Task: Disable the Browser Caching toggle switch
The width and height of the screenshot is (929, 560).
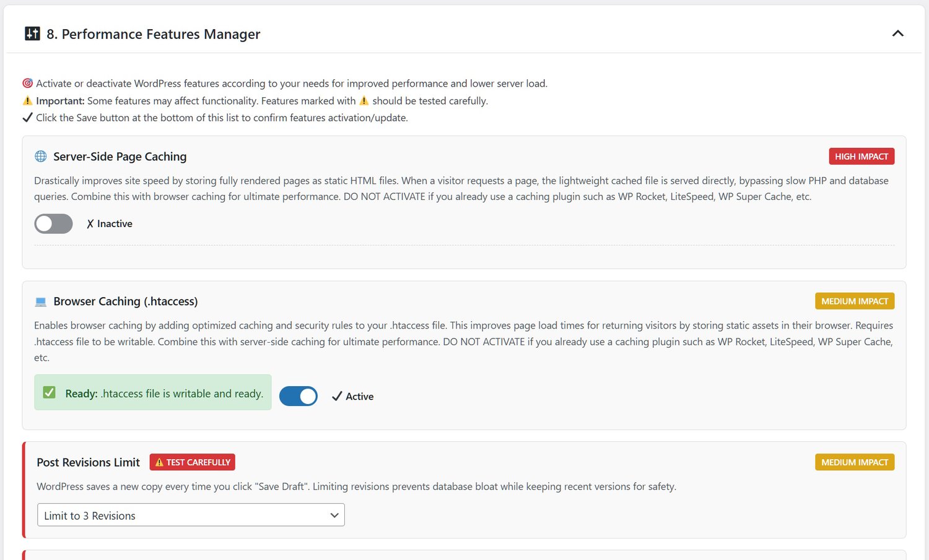Action: 299,396
